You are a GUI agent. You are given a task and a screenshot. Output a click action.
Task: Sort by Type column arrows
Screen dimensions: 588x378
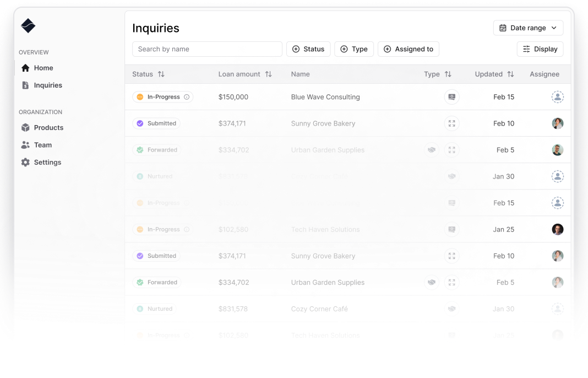[448, 74]
